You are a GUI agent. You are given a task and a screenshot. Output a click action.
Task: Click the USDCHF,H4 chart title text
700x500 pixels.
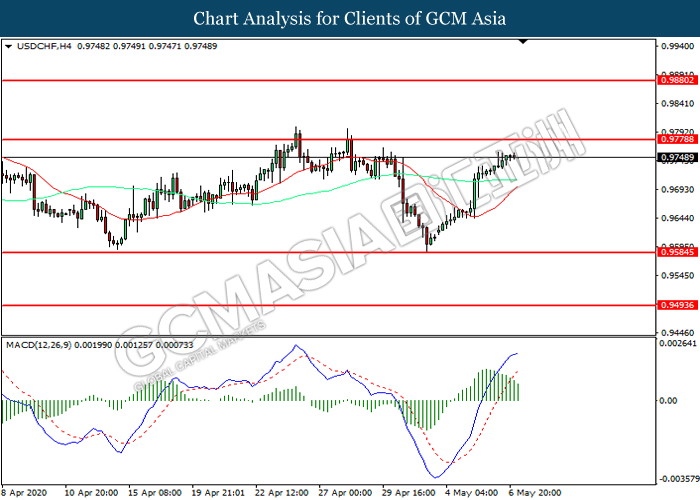[44, 46]
